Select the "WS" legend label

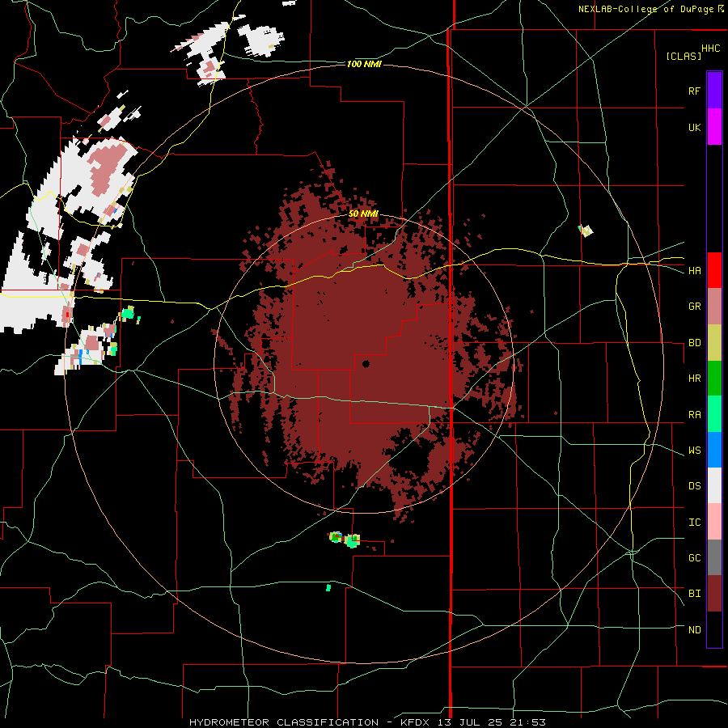coord(694,451)
